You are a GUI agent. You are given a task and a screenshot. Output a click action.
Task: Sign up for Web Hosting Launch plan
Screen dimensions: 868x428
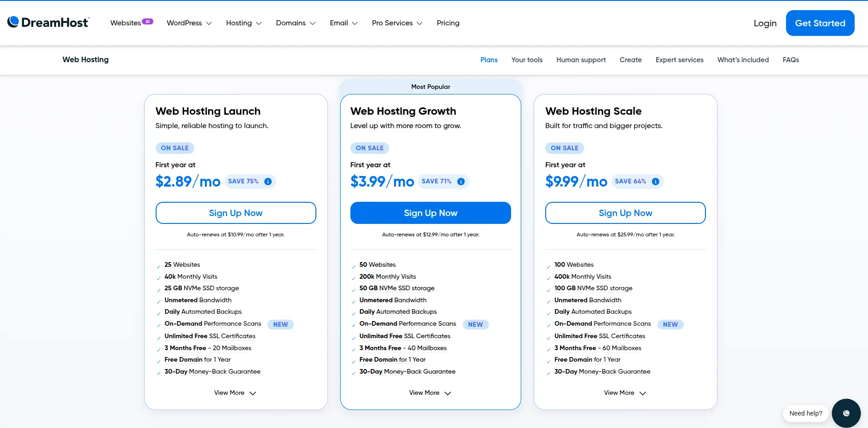(236, 213)
